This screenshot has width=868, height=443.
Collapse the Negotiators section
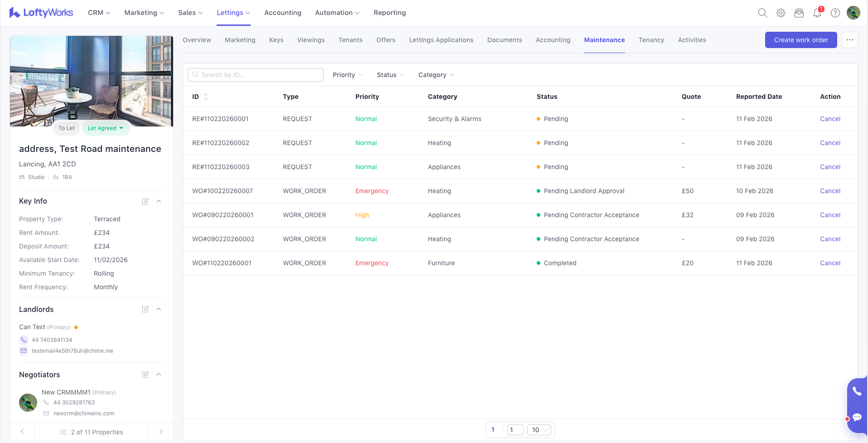pyautogui.click(x=159, y=375)
